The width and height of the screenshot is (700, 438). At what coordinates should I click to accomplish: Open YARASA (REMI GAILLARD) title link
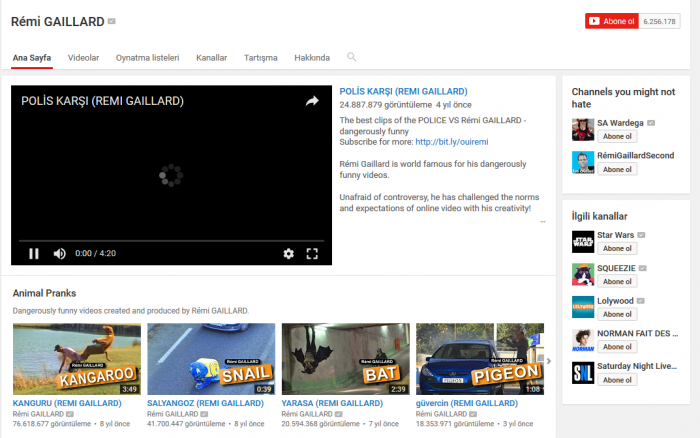tap(332, 403)
